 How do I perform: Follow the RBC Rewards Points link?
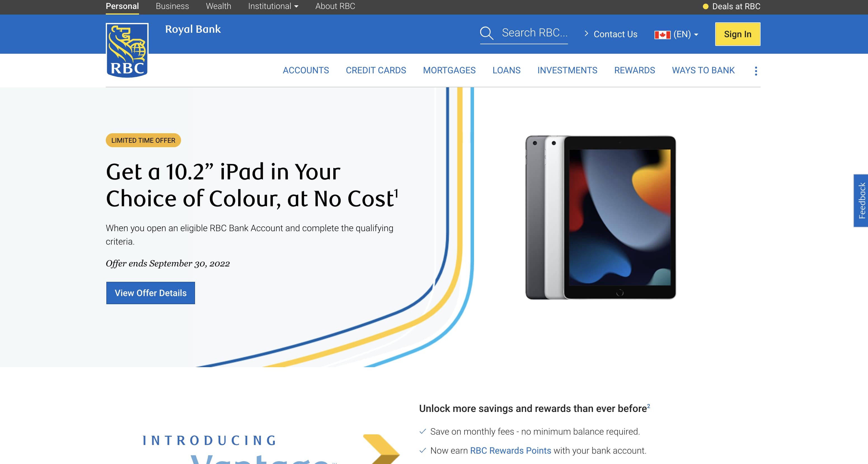tap(510, 451)
